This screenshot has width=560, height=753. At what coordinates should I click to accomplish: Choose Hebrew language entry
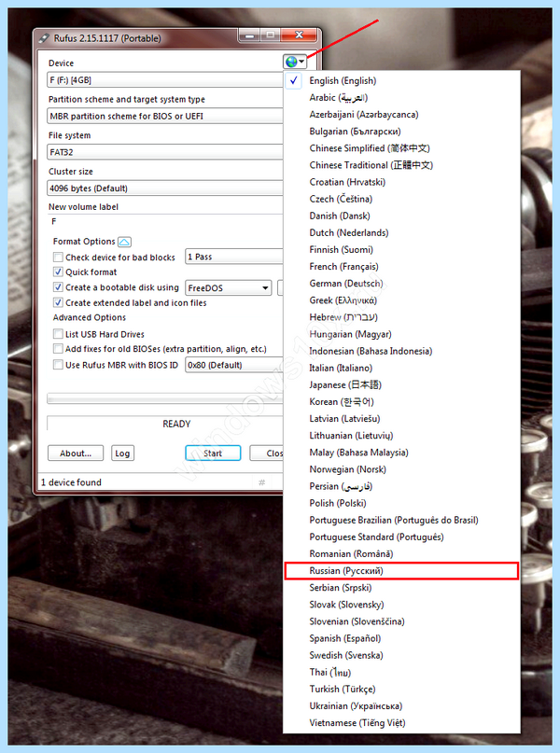point(401,317)
